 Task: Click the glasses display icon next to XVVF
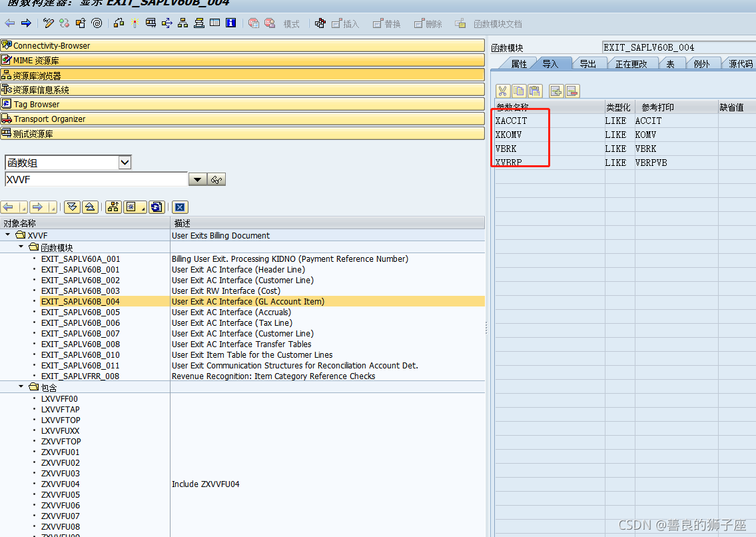coord(216,179)
